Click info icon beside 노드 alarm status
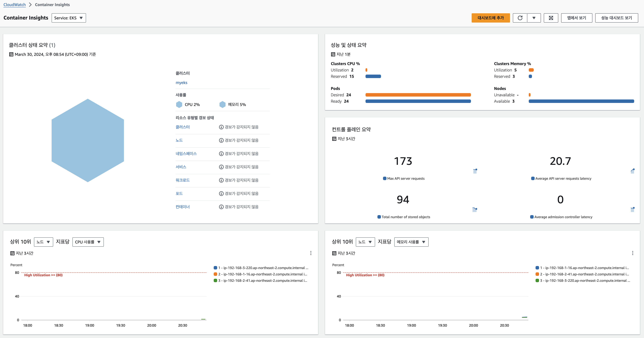The height and width of the screenshot is (338, 644). [221, 140]
